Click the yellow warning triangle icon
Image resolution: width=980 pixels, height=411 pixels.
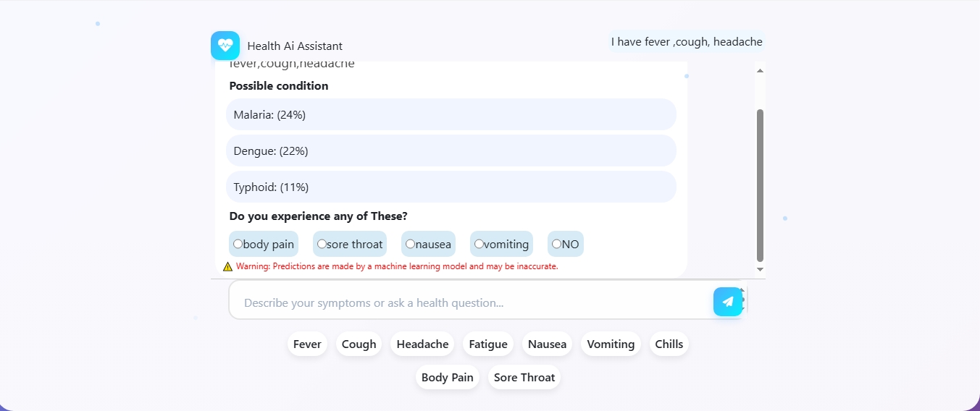click(228, 266)
